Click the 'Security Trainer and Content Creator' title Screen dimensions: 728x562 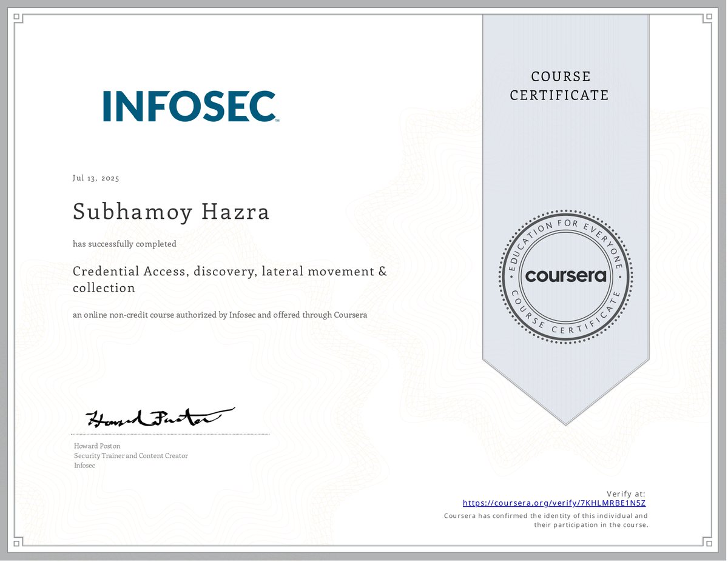pos(130,455)
